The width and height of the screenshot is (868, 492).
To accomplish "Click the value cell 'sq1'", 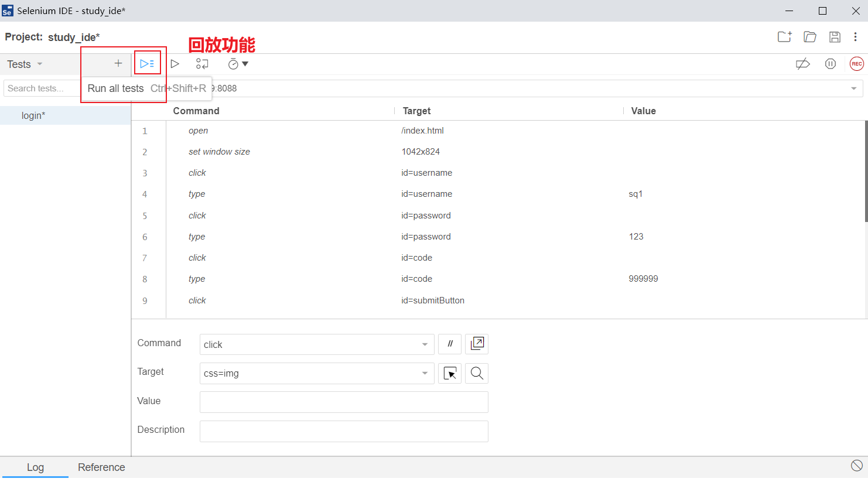I will coord(635,194).
